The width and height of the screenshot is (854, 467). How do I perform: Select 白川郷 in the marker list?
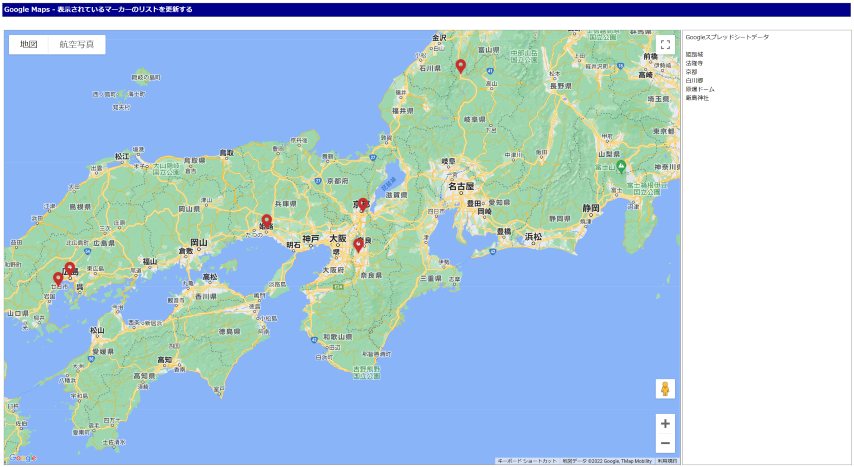point(694,81)
